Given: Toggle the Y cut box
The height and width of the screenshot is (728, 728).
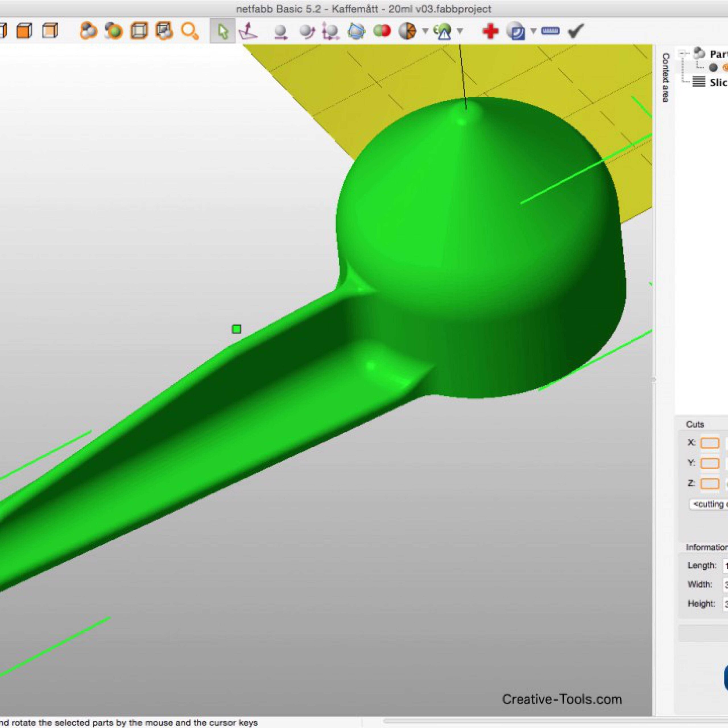Looking at the screenshot, I should click(710, 463).
